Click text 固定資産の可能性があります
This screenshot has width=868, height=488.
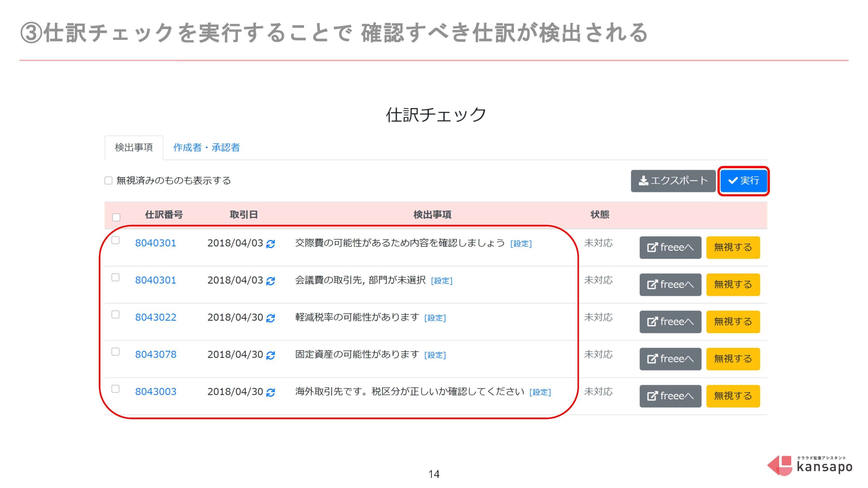coord(357,354)
